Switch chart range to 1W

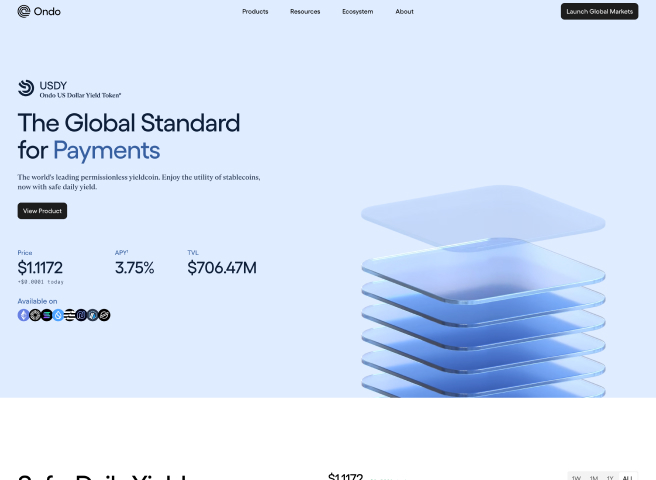(577, 477)
